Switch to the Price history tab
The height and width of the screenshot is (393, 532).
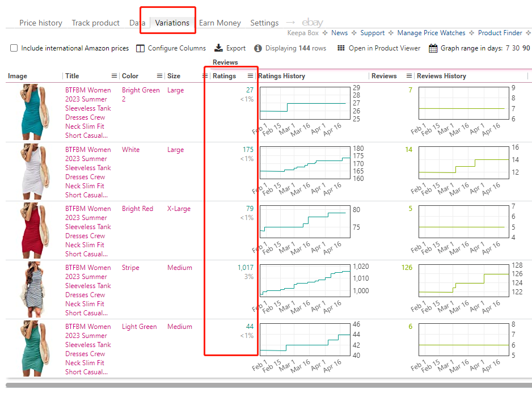click(41, 23)
